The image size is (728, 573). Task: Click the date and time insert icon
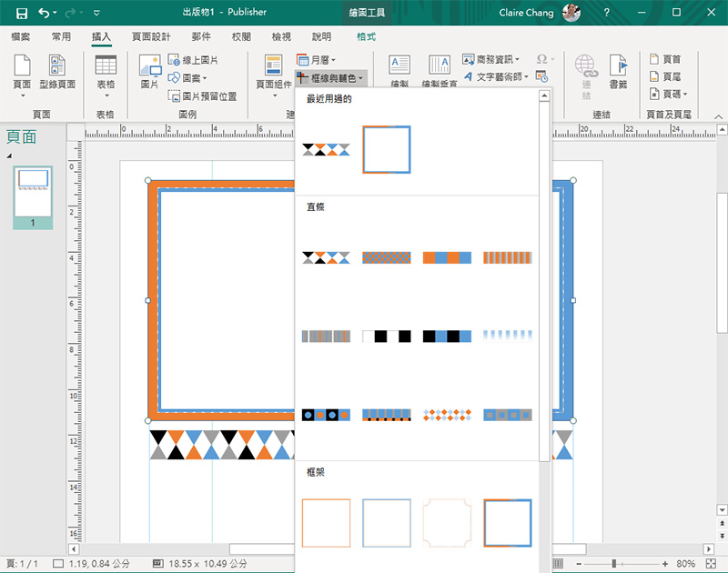pyautogui.click(x=541, y=76)
